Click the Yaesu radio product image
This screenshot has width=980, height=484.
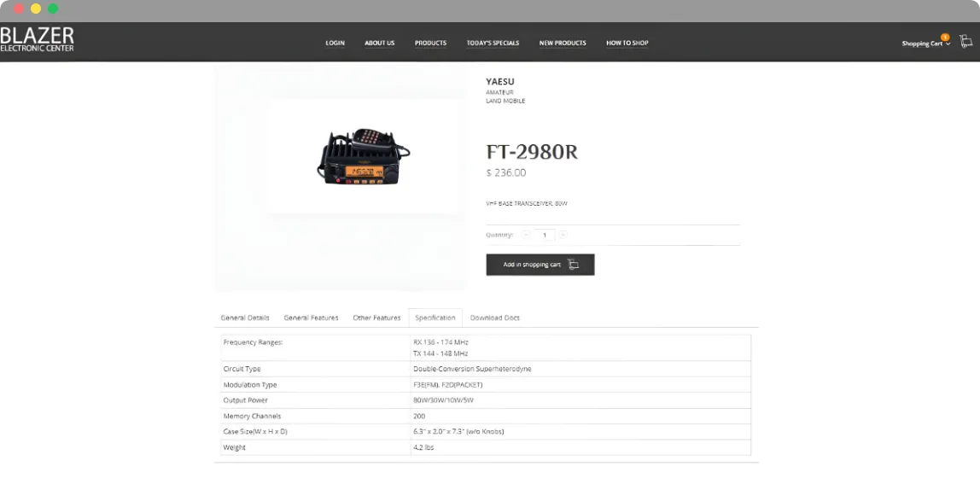tap(363, 156)
